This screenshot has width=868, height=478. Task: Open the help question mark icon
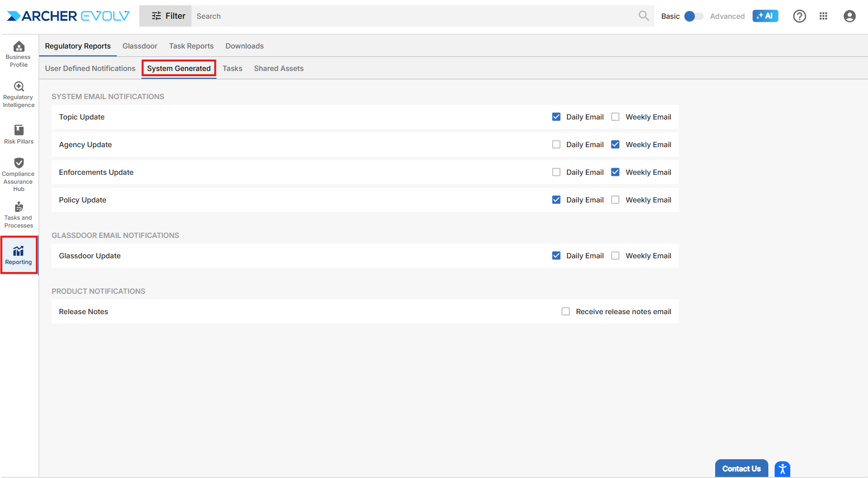tap(799, 16)
